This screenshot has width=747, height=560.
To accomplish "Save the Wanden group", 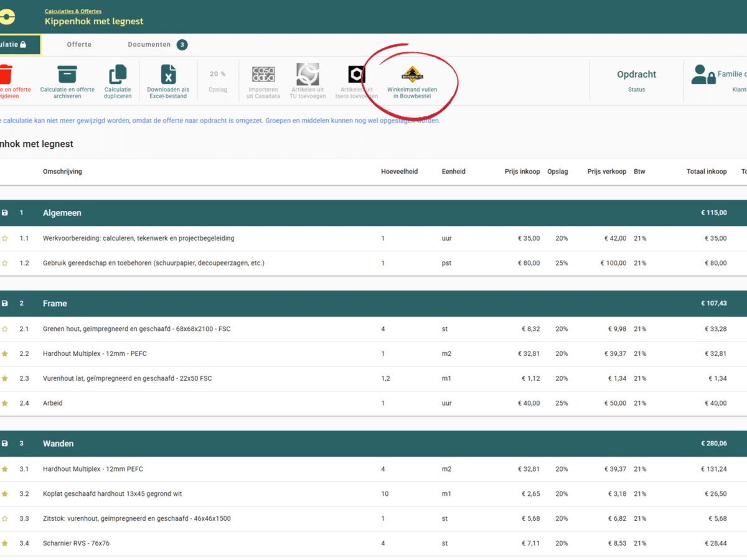I will (x=5, y=444).
